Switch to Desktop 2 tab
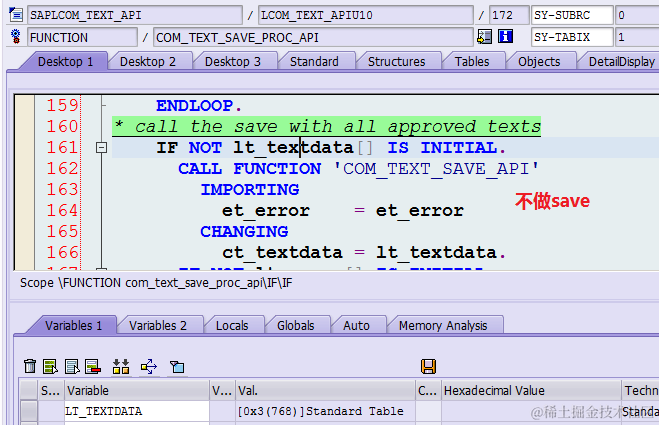The width and height of the screenshot is (659, 425). [x=148, y=61]
